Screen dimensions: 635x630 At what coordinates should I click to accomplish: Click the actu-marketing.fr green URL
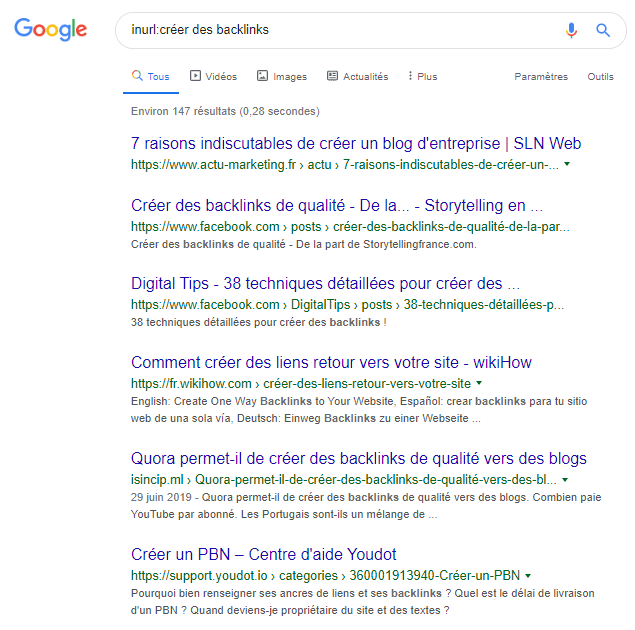[345, 165]
